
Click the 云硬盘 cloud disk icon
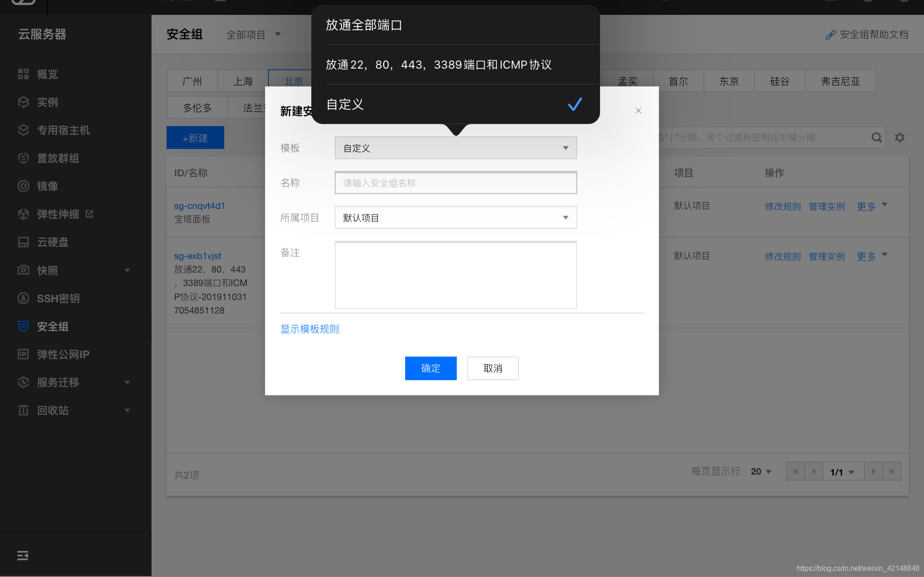(23, 242)
